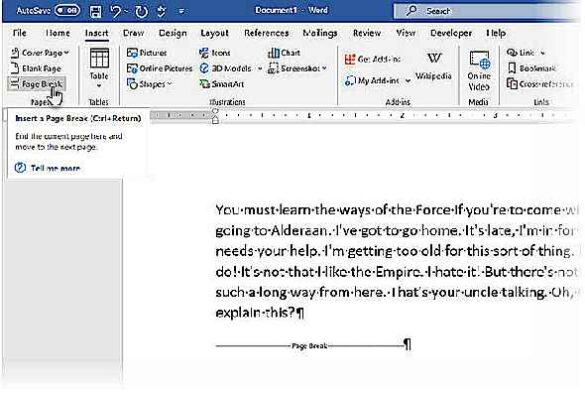The height and width of the screenshot is (393, 585).
Task: Insert a Blank Page
Action: click(37, 68)
